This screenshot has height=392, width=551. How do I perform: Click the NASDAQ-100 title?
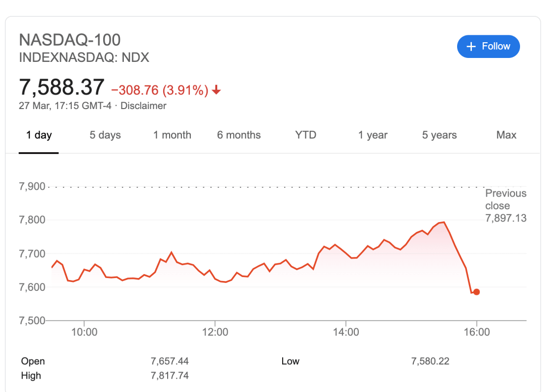[70, 40]
